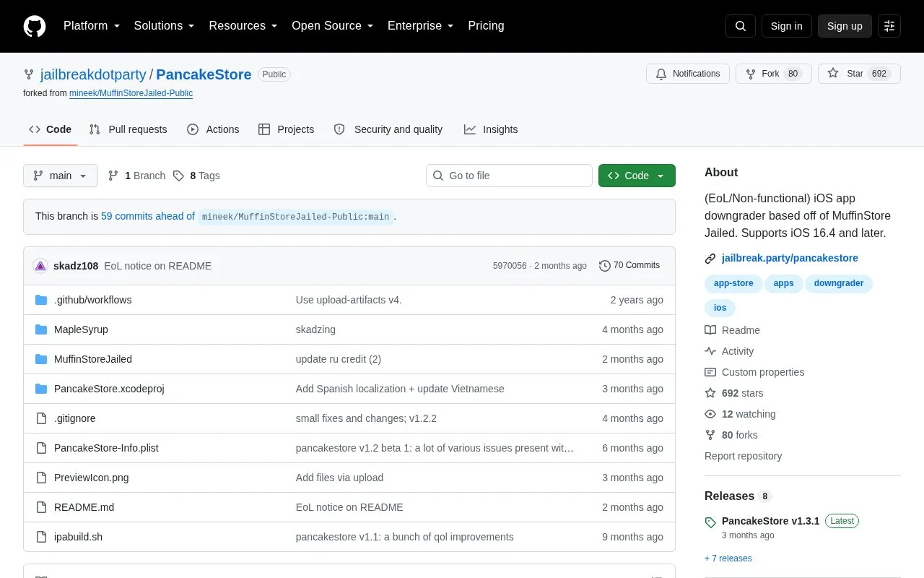The width and height of the screenshot is (924, 578).
Task: Switch to the Actions tab
Action: tap(213, 129)
